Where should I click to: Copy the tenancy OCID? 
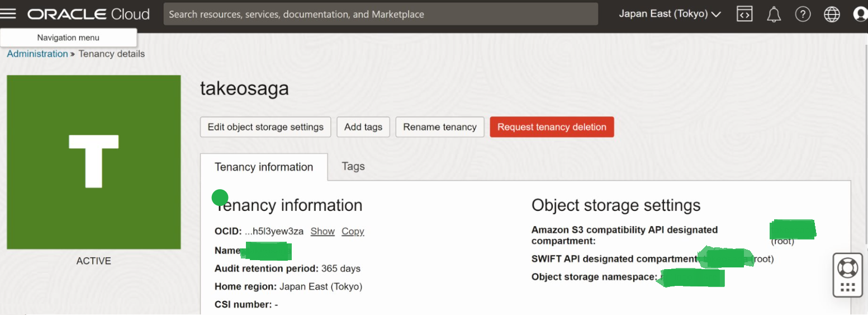[x=353, y=231]
